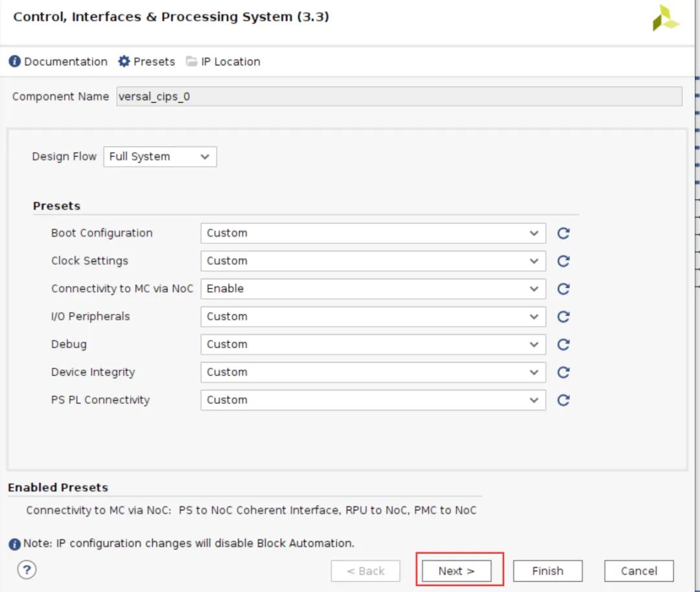Image resolution: width=700 pixels, height=592 pixels.
Task: Reset the Device Integrity preset
Action: click(563, 373)
